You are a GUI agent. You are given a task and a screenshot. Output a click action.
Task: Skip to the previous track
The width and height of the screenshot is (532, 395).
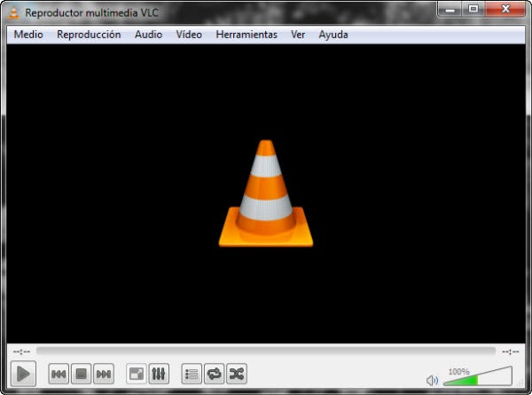click(59, 375)
